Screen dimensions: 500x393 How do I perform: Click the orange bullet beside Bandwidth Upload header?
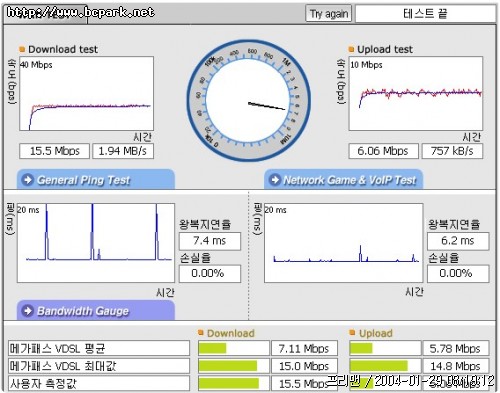click(x=352, y=332)
